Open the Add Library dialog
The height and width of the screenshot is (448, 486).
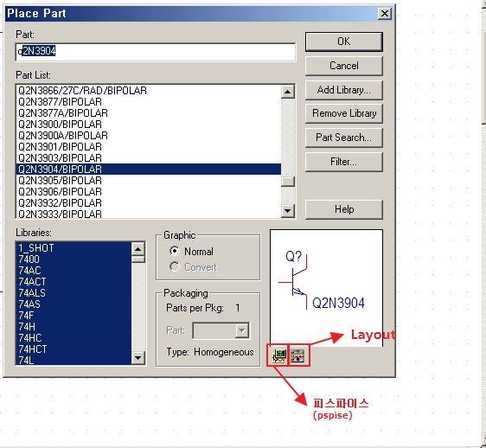tap(343, 90)
